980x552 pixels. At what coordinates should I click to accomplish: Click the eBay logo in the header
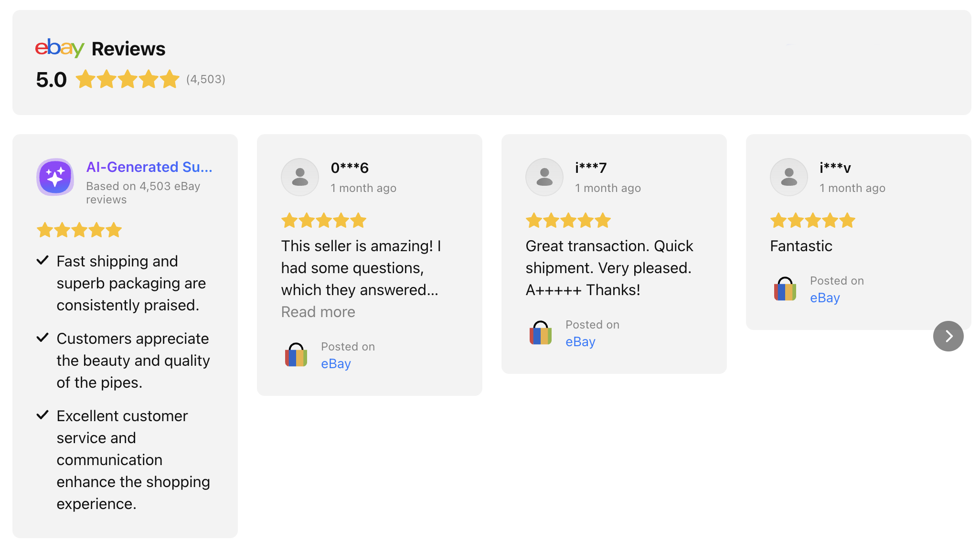pyautogui.click(x=59, y=48)
